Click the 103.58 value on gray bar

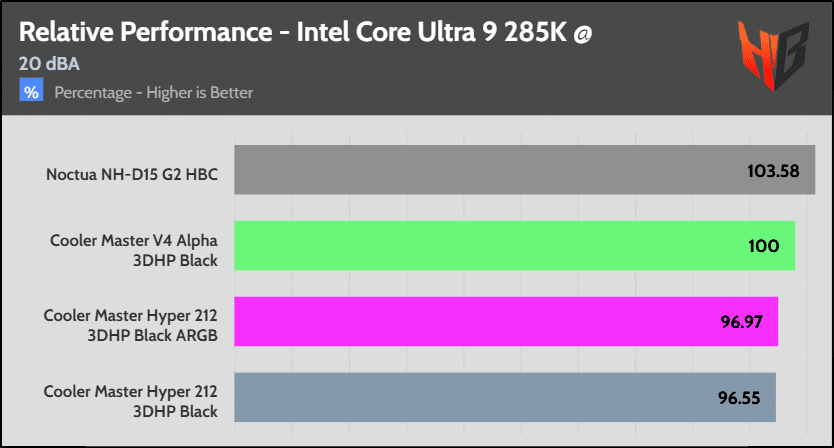773,171
